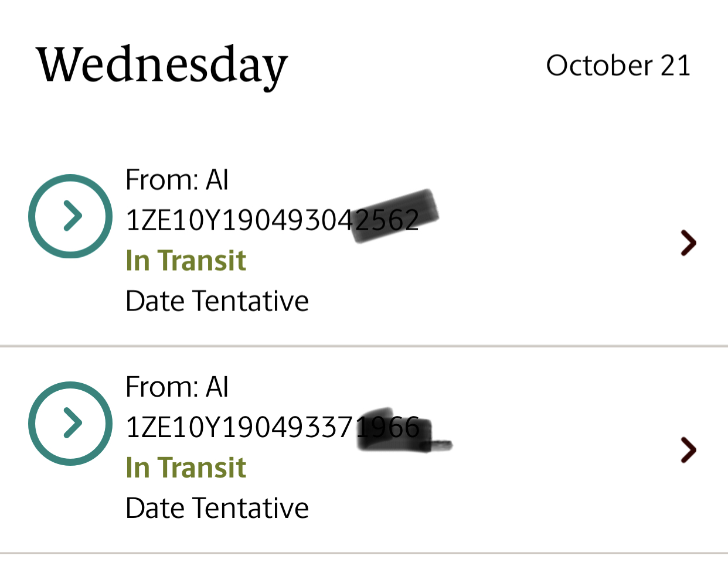Open the second shipment row
Viewport: 728px width, 573px height.
[x=364, y=449]
